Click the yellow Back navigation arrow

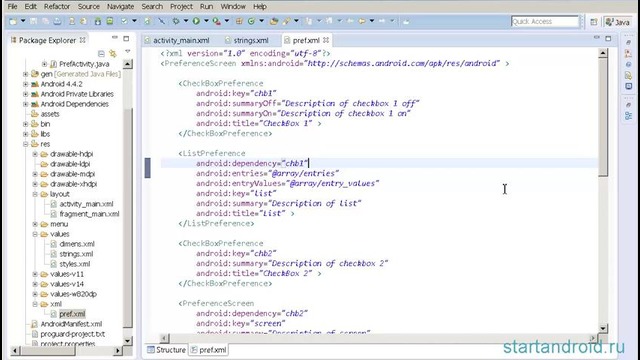[x=362, y=21]
